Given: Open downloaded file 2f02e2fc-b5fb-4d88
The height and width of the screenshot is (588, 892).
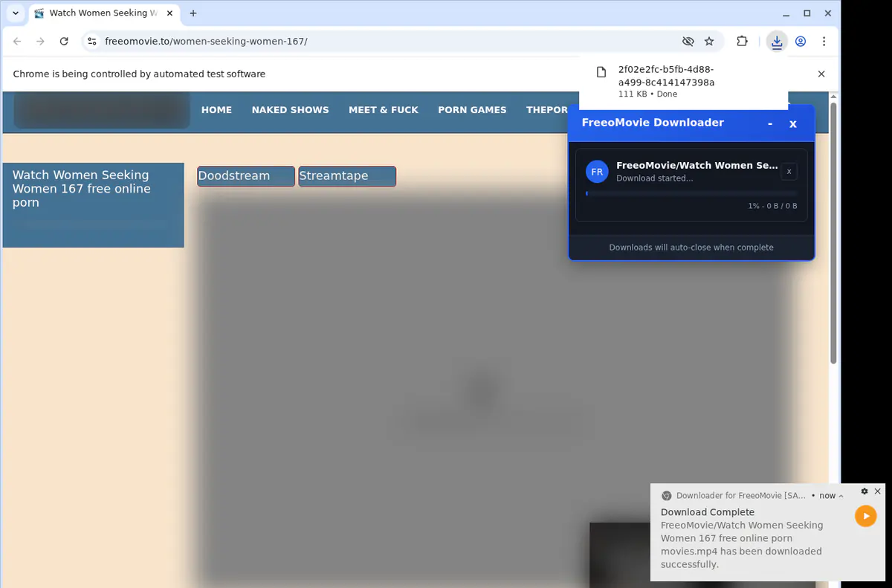Looking at the screenshot, I should pyautogui.click(x=683, y=82).
